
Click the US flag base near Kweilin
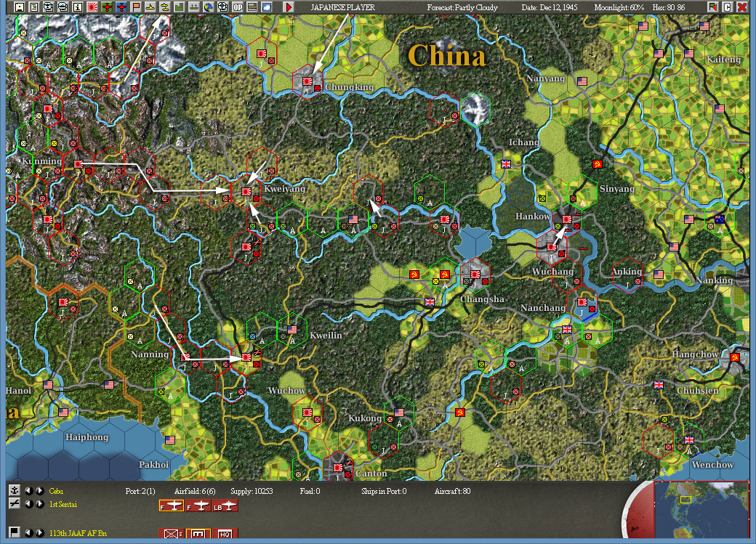[292, 330]
